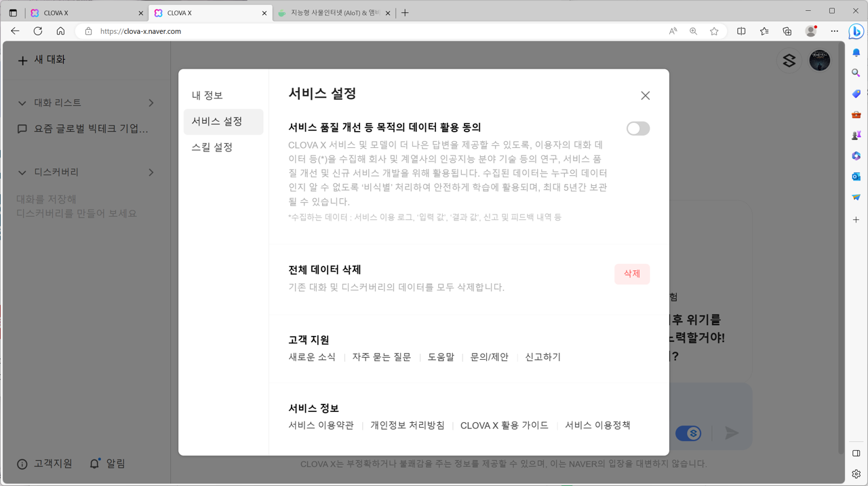Screen dimensions: 868x486
Task: Open Settings and more menu
Action: (834, 31)
